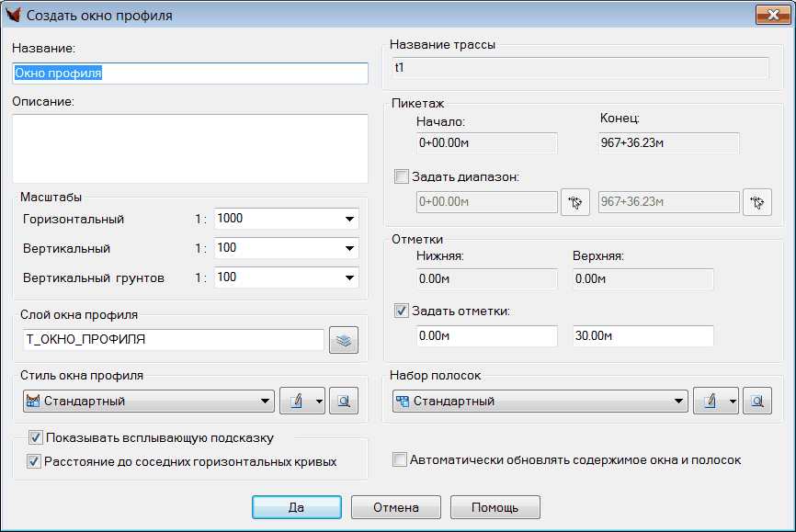Expand the arrow beside the profile style edit button
This screenshot has height=532, width=796.
(318, 402)
